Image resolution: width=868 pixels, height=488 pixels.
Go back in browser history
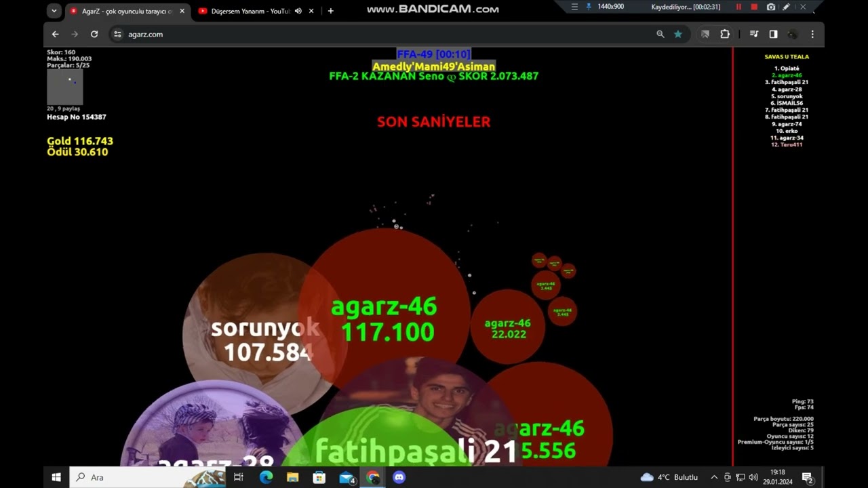tap(56, 34)
